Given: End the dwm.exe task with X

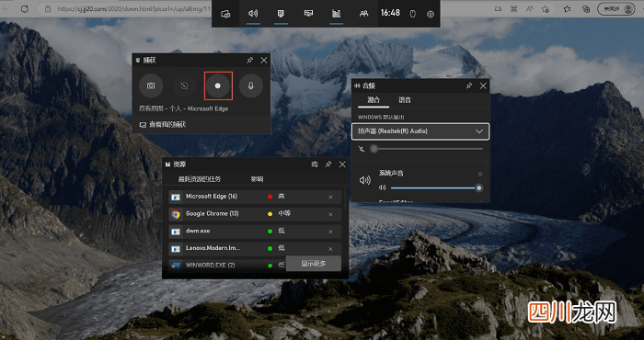Looking at the screenshot, I should point(330,232).
